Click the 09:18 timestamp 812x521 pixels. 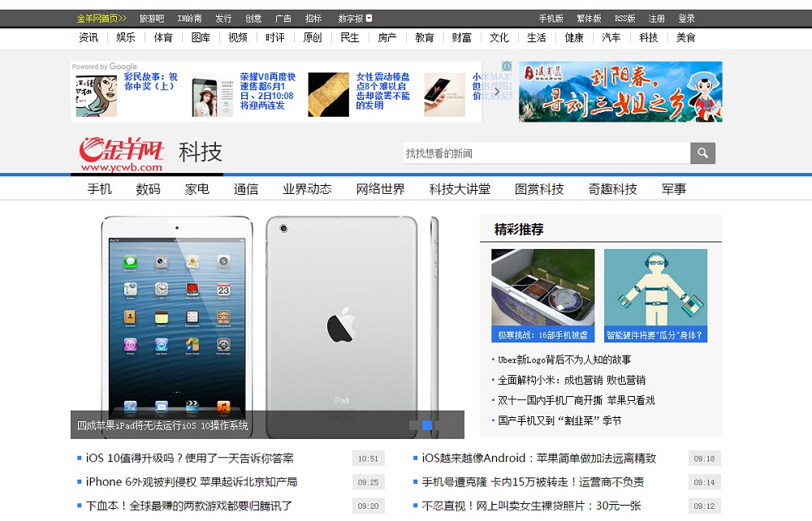[x=704, y=459]
